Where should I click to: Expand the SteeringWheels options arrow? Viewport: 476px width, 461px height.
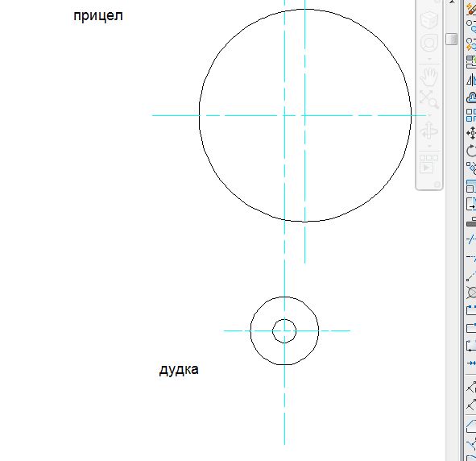429,59
